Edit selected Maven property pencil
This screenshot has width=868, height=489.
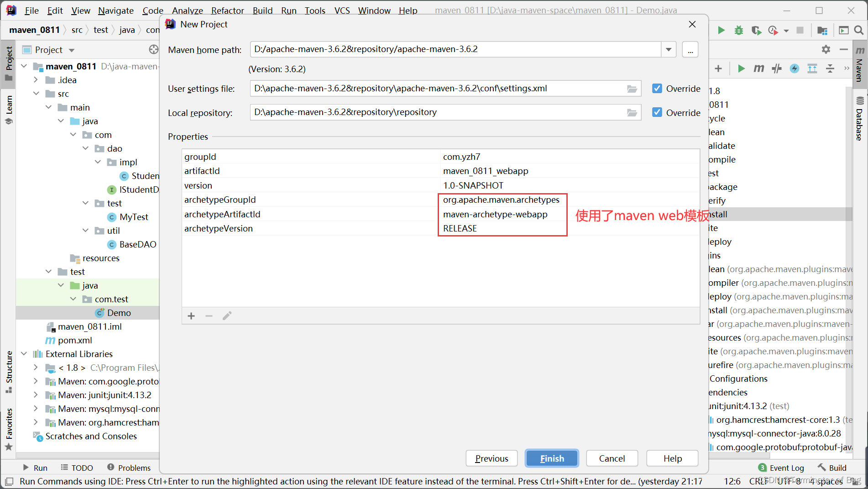coord(227,316)
